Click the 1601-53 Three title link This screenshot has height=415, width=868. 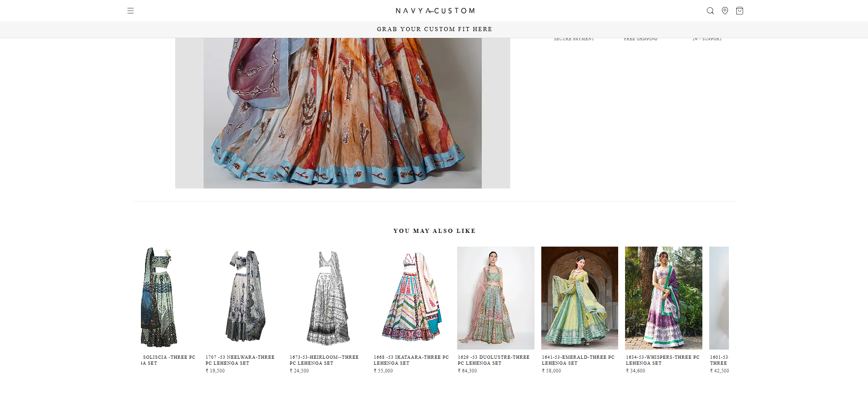coord(719,360)
